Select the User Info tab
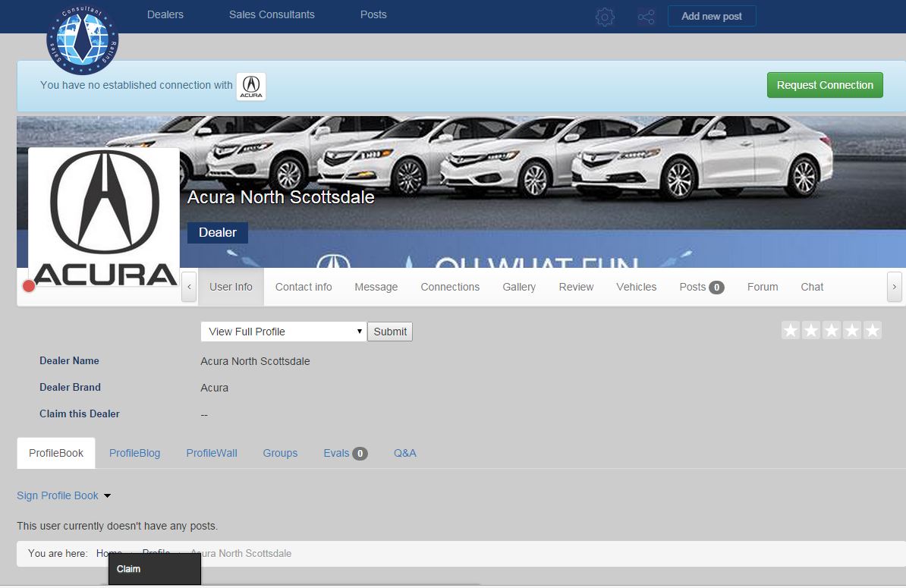906x588 pixels. (x=231, y=287)
